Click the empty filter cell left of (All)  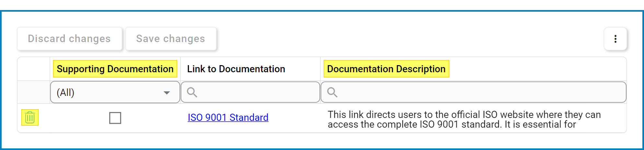[34, 92]
